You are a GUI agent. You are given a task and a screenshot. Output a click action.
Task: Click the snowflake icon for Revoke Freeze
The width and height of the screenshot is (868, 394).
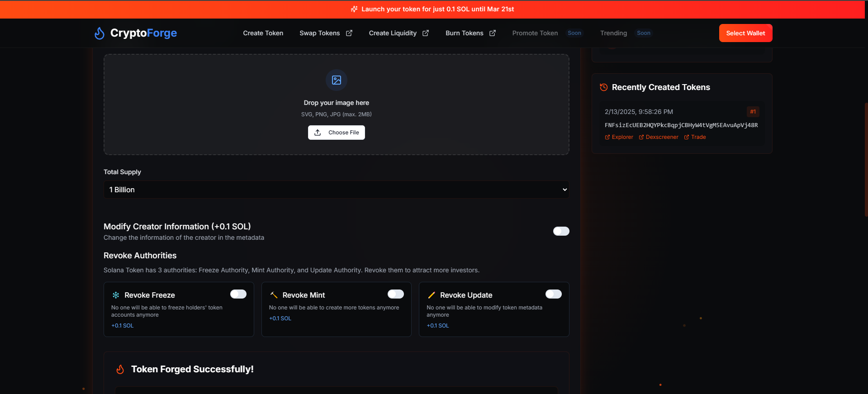(x=116, y=295)
